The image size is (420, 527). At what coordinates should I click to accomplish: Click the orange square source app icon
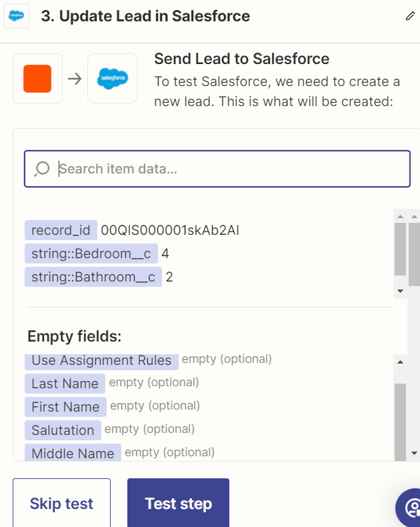click(x=37, y=79)
